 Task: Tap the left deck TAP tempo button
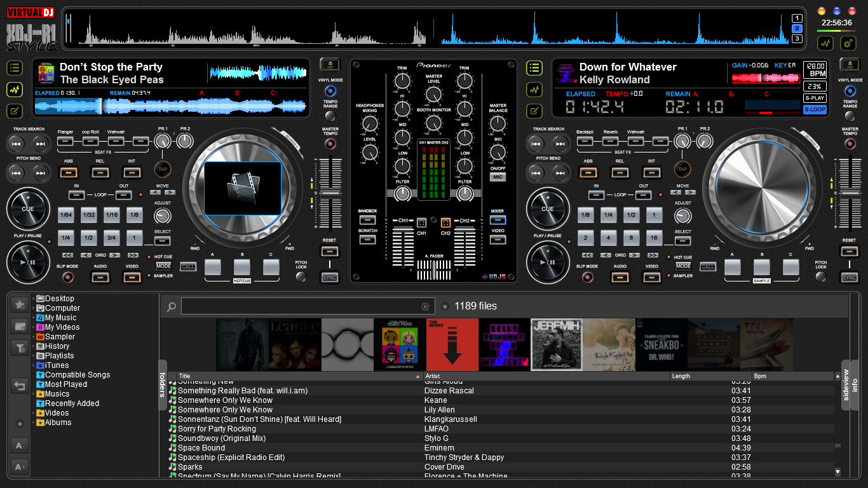(x=163, y=170)
